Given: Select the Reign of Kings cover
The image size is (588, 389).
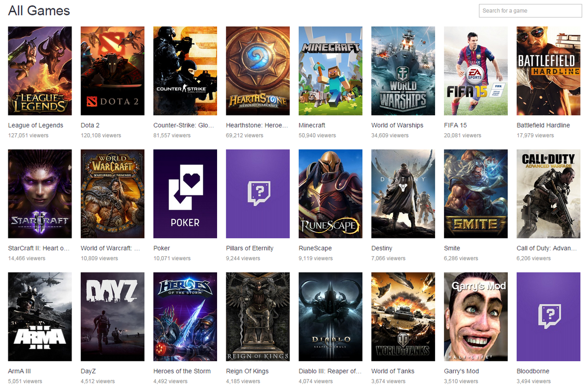Looking at the screenshot, I should [x=258, y=317].
